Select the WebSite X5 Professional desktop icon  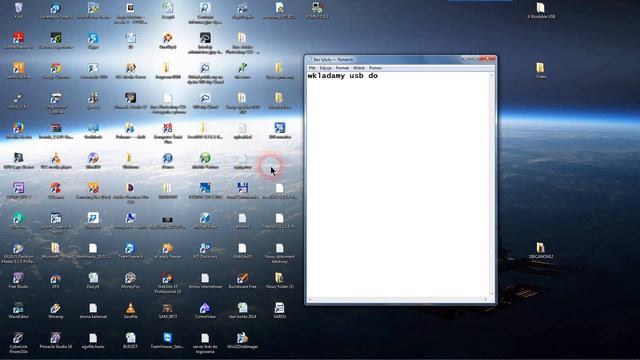click(x=167, y=283)
